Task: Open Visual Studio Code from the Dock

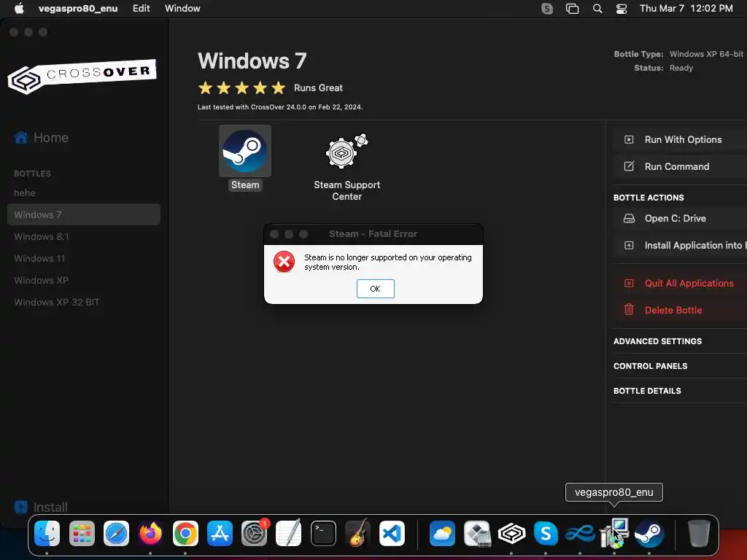Action: (x=392, y=533)
